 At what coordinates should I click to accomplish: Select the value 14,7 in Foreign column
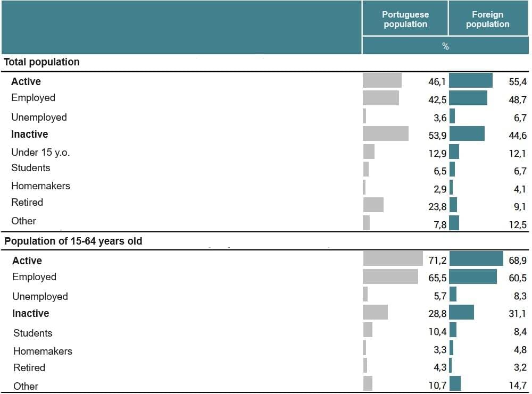point(518,386)
